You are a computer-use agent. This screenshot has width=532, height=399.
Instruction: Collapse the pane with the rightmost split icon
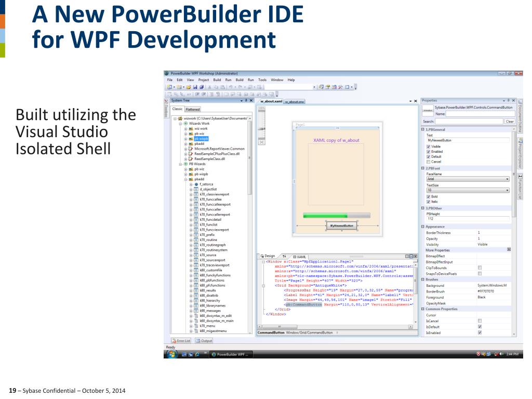point(415,257)
